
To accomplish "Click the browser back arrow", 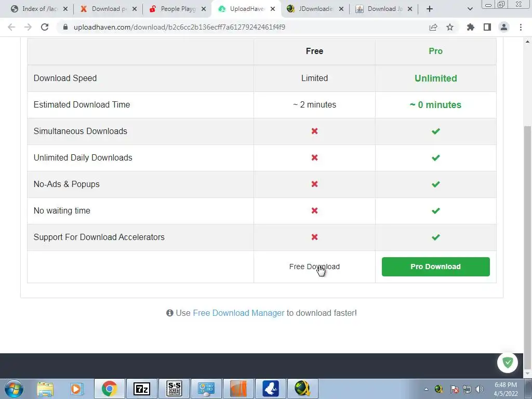I will (x=11, y=27).
